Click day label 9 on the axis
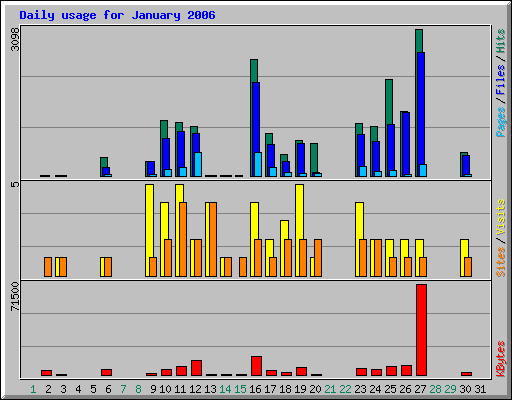 tap(153, 389)
